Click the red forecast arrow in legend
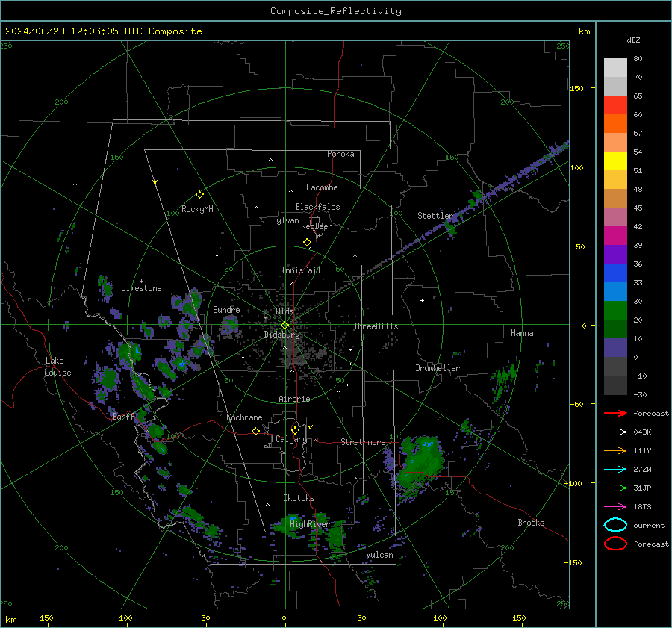 coord(615,413)
